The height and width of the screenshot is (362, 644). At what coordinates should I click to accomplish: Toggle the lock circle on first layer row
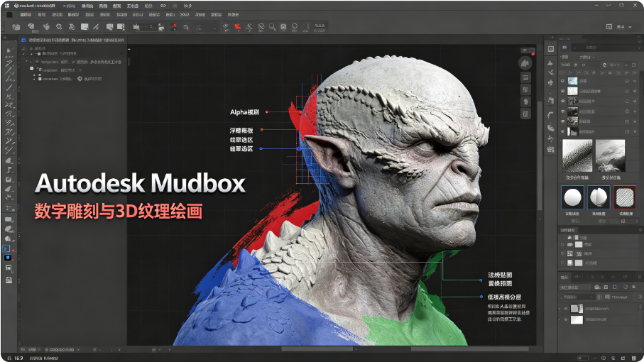[627, 81]
